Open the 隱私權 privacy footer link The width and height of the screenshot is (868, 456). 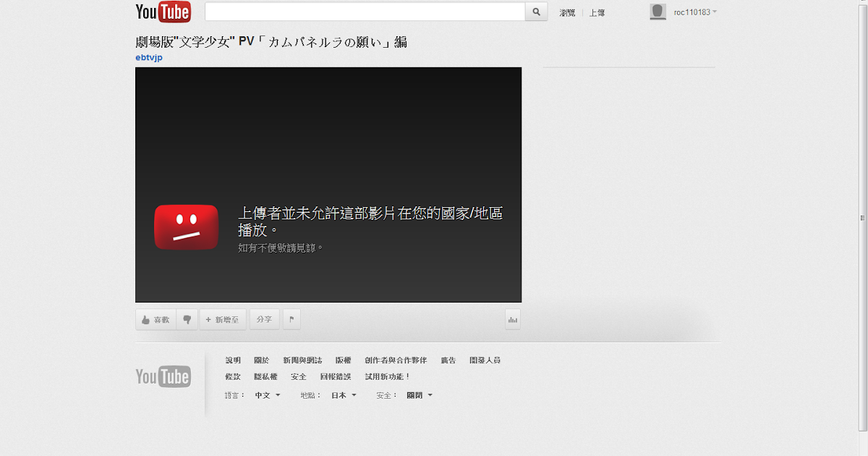click(x=265, y=376)
